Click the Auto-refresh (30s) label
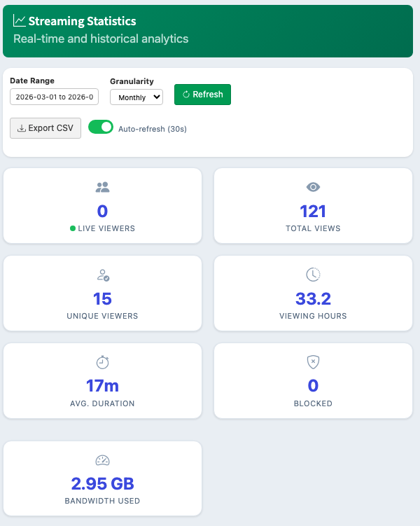This screenshot has height=526, width=420. pyautogui.click(x=153, y=129)
